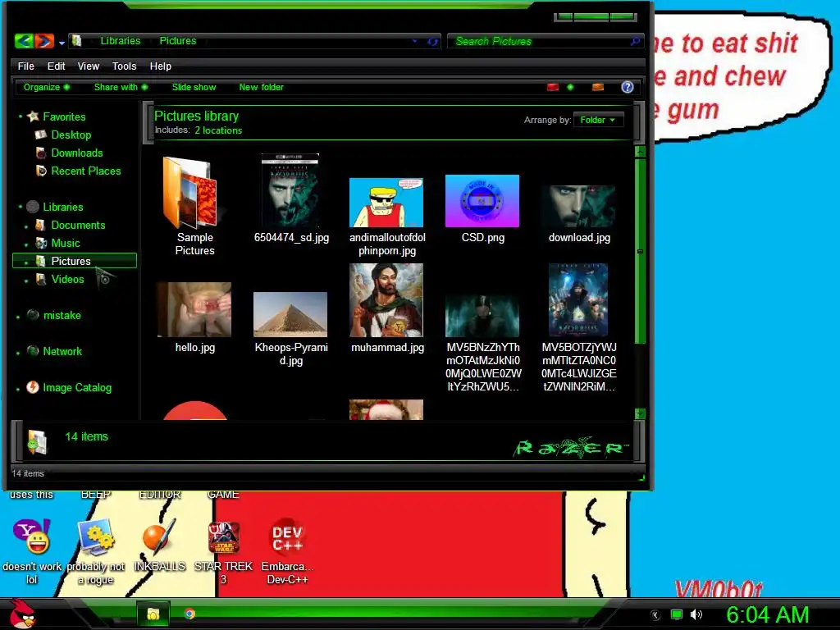
Task: Click the green vertical scrollbar thumb
Action: [x=640, y=251]
